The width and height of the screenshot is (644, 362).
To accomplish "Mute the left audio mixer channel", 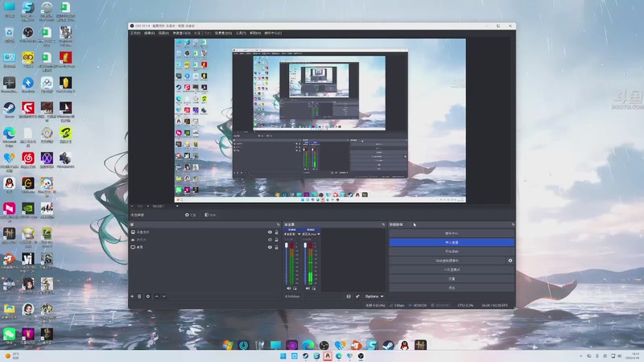I will point(288,288).
